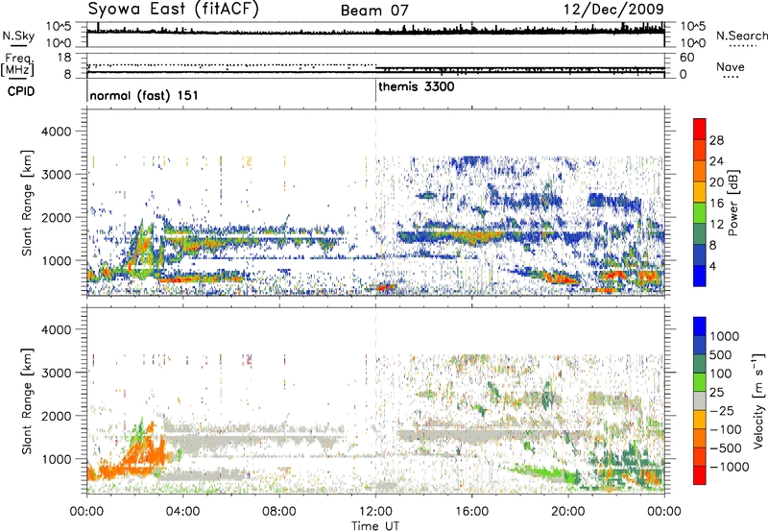
Task: Click power colorbar value '4'
Action: point(713,266)
